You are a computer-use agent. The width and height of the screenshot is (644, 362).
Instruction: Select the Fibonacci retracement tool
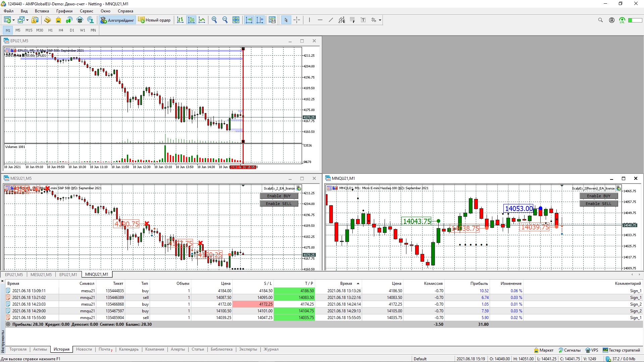pos(352,20)
